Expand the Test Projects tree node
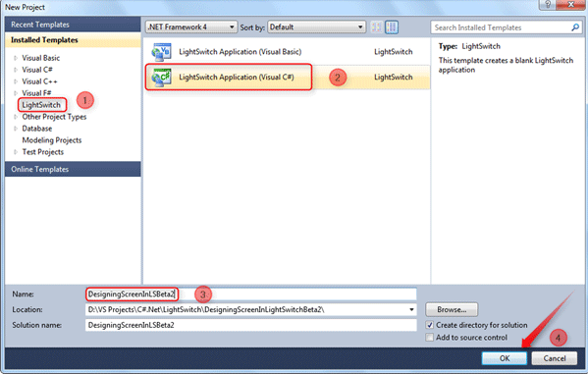Viewport: 588px width, 374px height. [16, 152]
